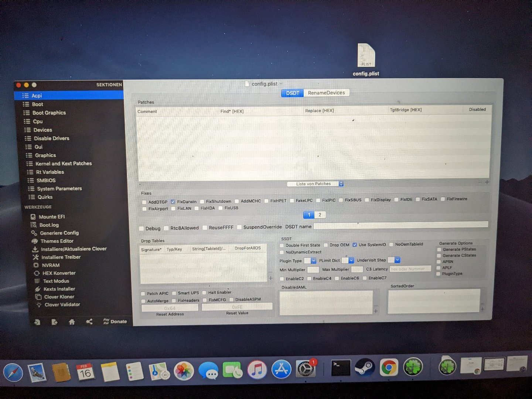Add a Drop Tables entry with plus
The width and height of the screenshot is (532, 399).
[270, 278]
